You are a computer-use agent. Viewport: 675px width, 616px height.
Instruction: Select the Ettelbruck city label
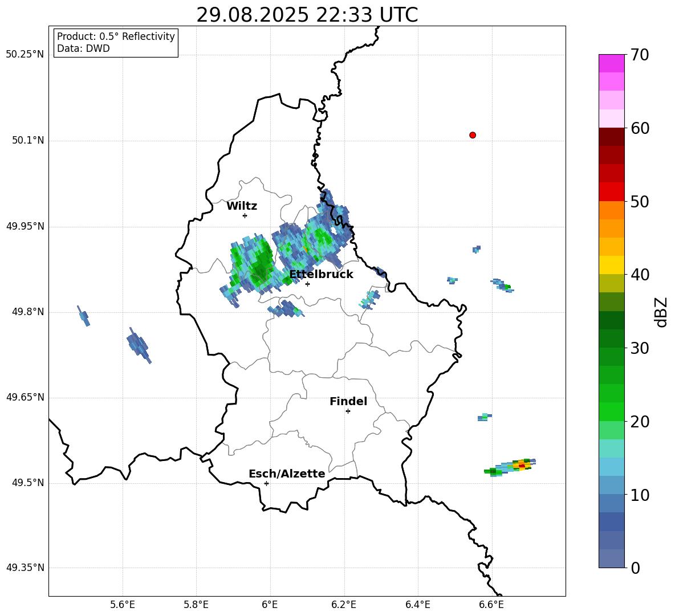click(321, 275)
